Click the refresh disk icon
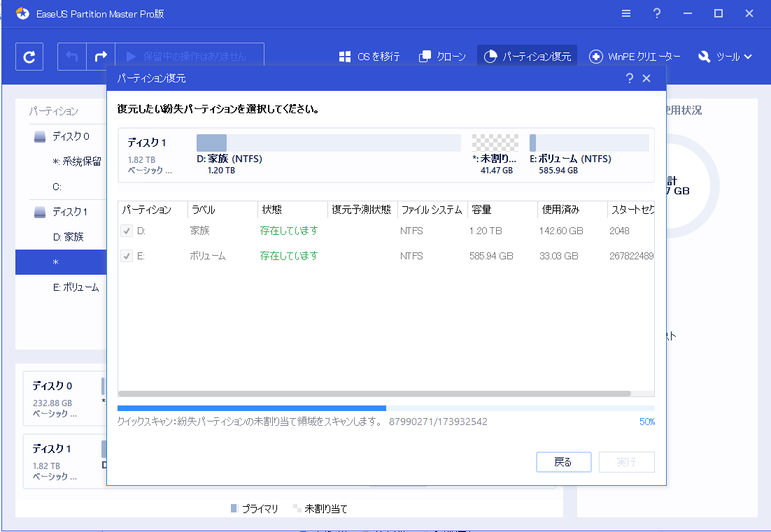 click(29, 57)
